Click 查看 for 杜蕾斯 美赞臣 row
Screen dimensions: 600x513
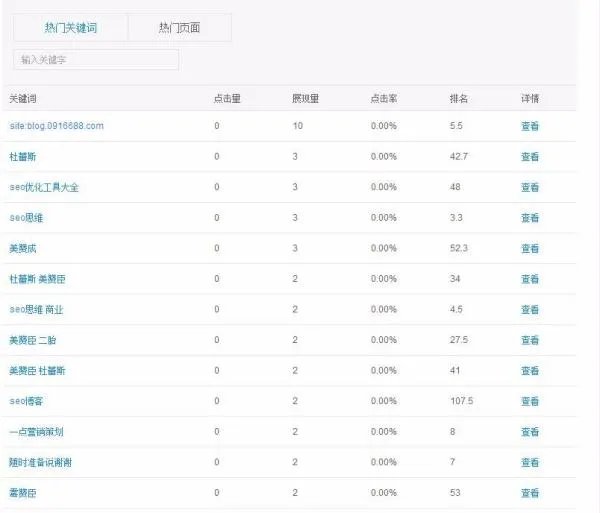click(530, 279)
